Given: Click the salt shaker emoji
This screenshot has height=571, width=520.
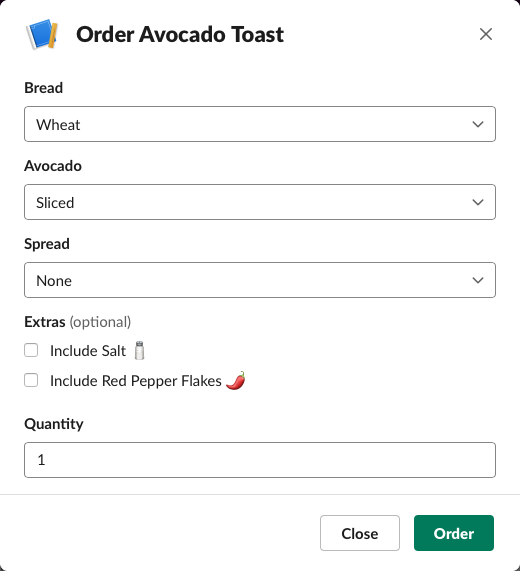Looking at the screenshot, I should click(139, 351).
